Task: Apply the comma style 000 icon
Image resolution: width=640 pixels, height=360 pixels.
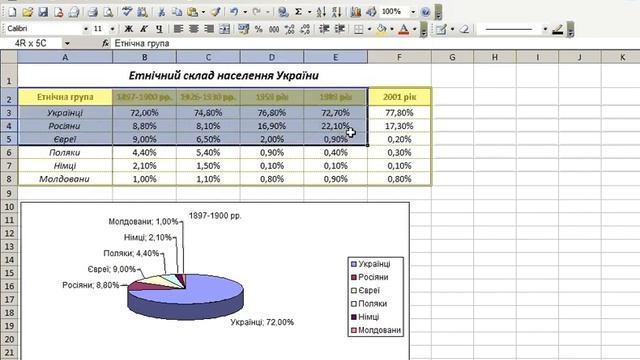Action: click(x=274, y=29)
